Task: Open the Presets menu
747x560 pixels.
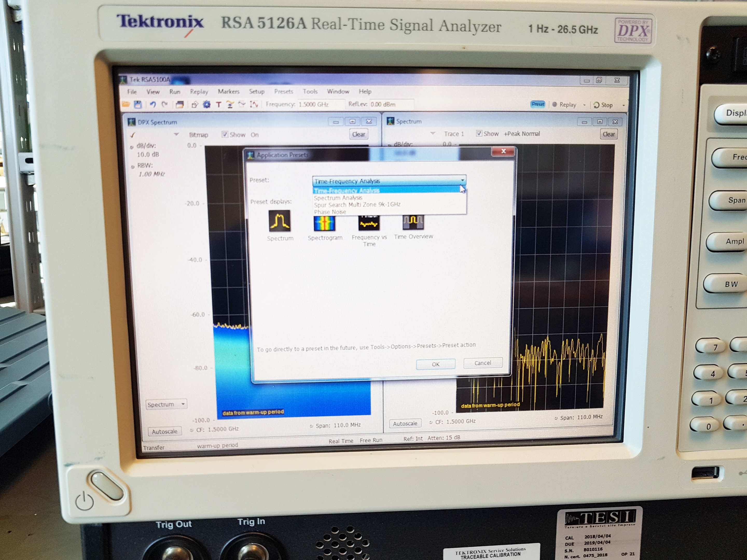Action: [x=284, y=92]
